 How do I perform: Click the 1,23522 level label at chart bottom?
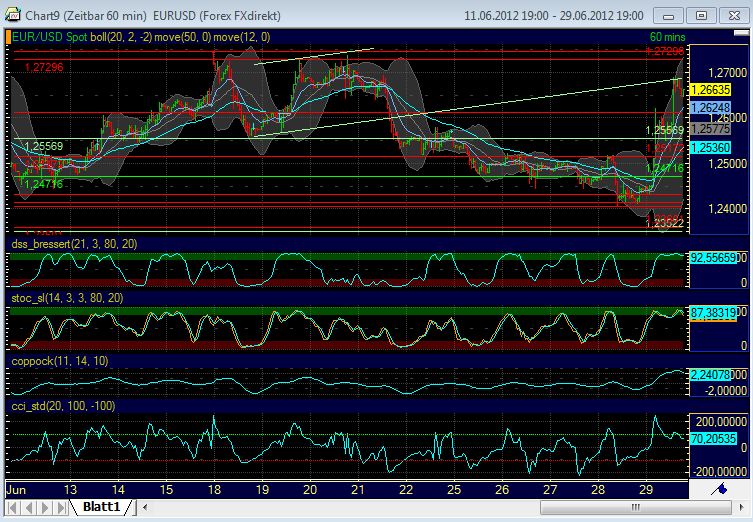click(665, 223)
